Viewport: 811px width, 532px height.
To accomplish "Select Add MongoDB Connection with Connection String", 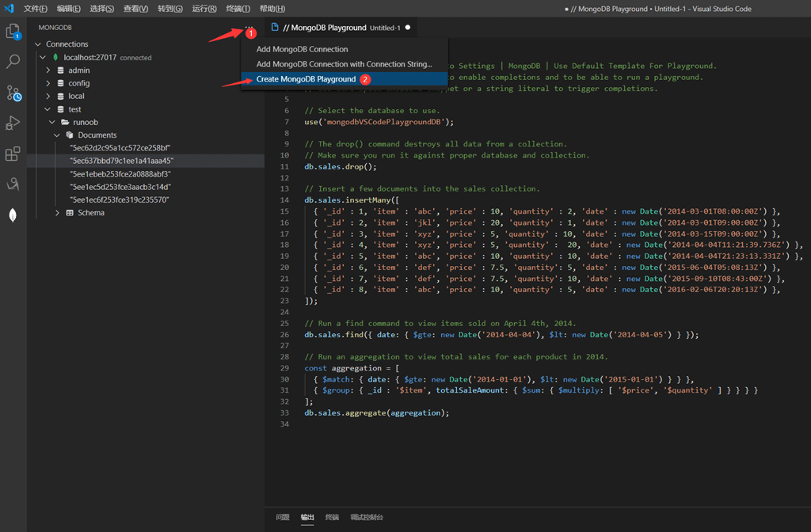I will [344, 64].
